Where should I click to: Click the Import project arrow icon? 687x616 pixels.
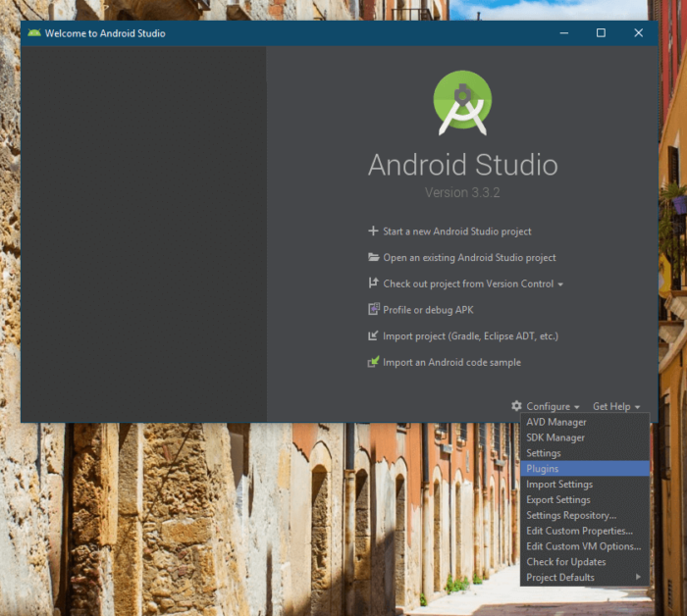(x=373, y=335)
